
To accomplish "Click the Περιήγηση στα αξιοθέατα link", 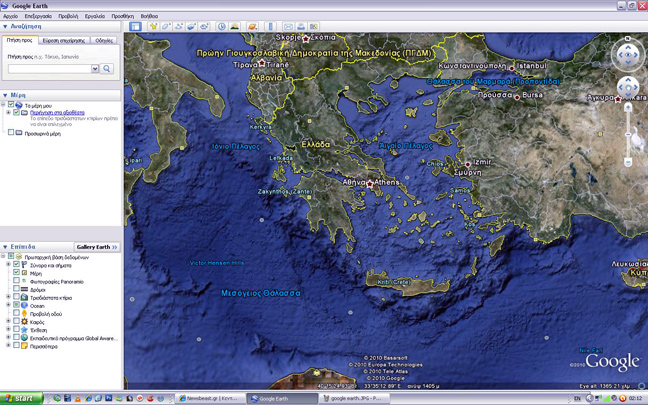I will (x=57, y=113).
